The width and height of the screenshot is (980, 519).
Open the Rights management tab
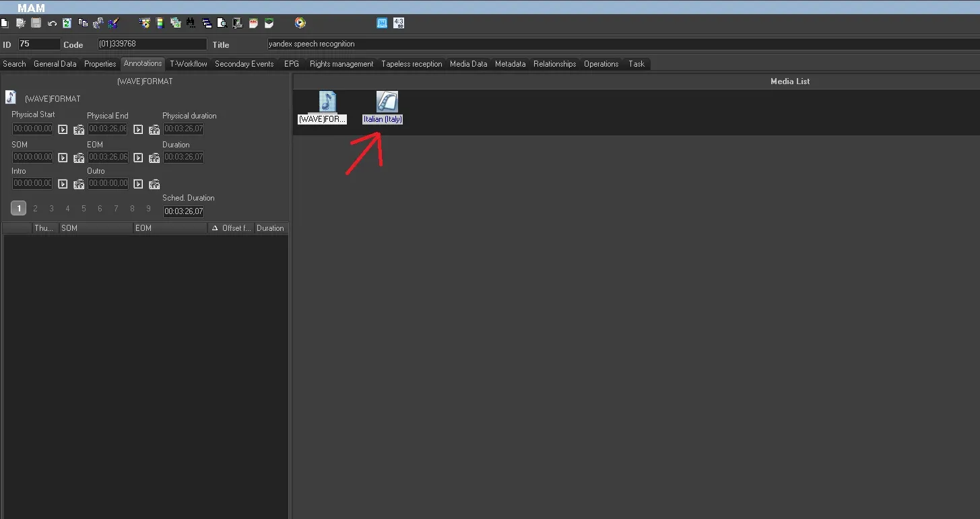point(341,64)
